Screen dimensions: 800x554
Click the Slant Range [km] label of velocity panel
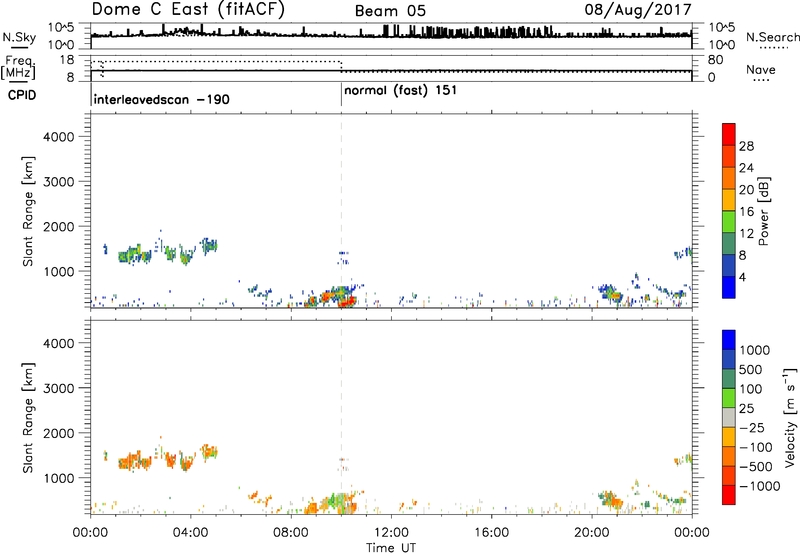pos(28,418)
